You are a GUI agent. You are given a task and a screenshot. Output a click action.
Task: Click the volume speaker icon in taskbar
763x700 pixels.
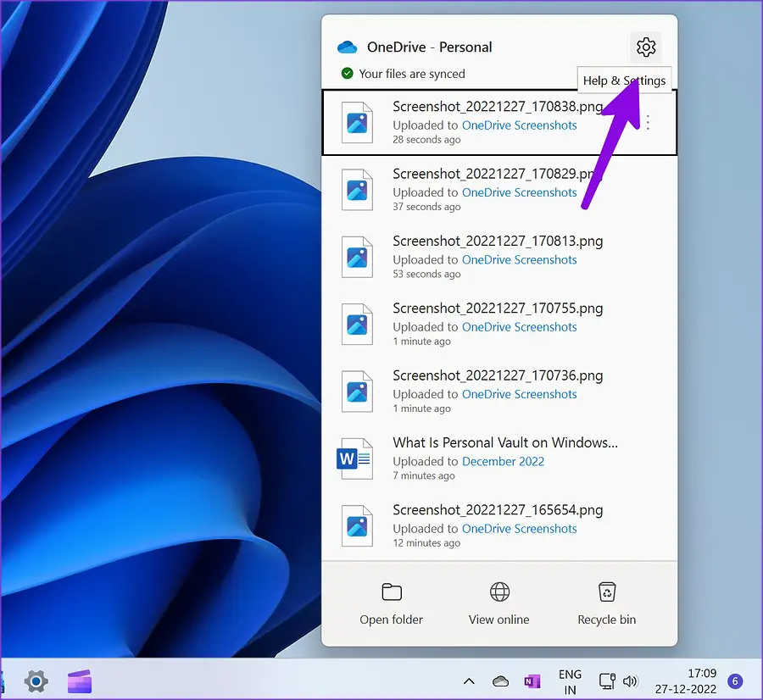630,681
